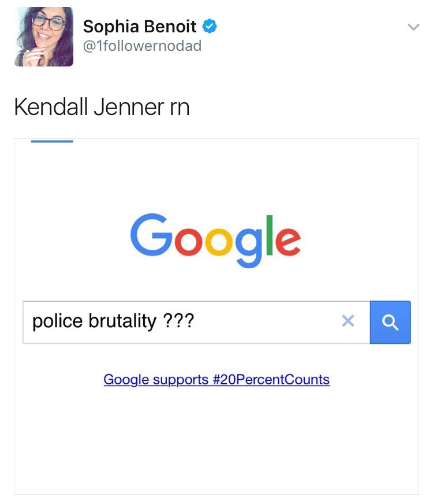Click the blue verified badge
This screenshot has width=433, height=504.
(x=210, y=27)
